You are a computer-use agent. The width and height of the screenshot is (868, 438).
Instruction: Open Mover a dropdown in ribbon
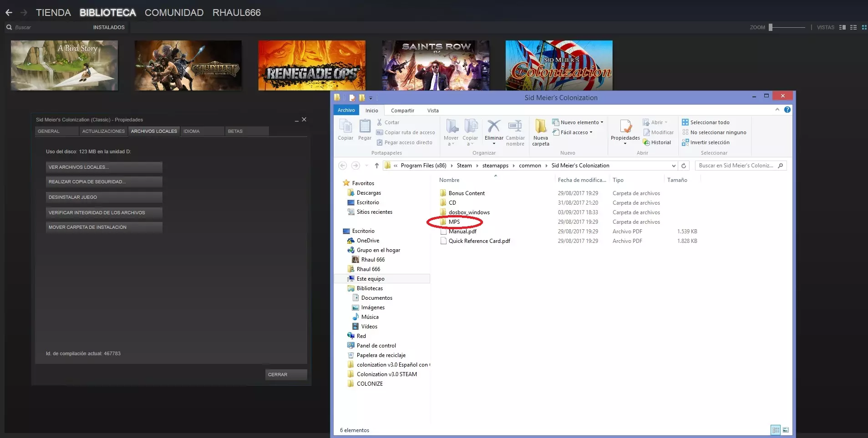tap(451, 132)
